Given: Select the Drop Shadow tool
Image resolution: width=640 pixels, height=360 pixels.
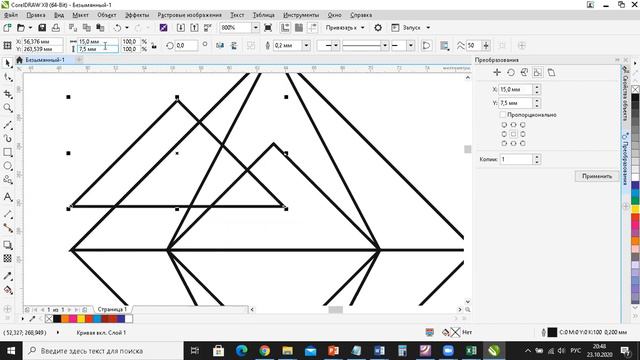Looking at the screenshot, I should 8,245.
